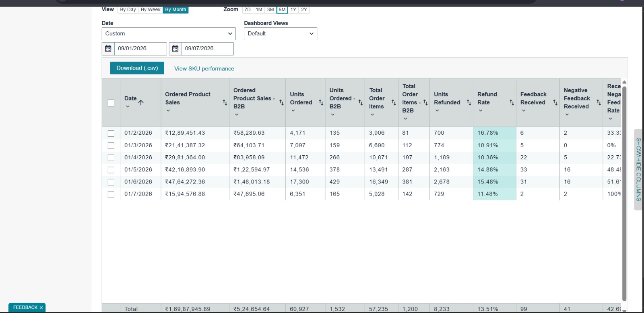This screenshot has width=644, height=313.
Task: Set zoom to 1Y
Action: pyautogui.click(x=293, y=10)
